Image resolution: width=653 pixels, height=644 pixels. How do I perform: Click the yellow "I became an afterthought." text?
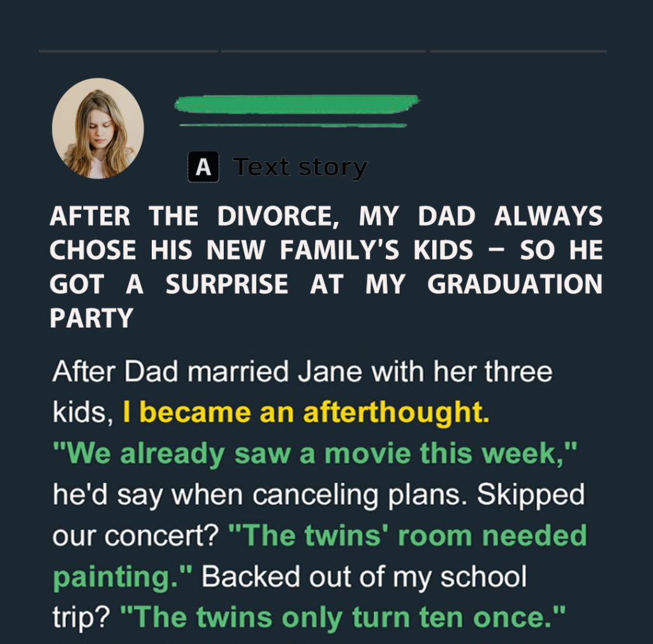(x=306, y=412)
